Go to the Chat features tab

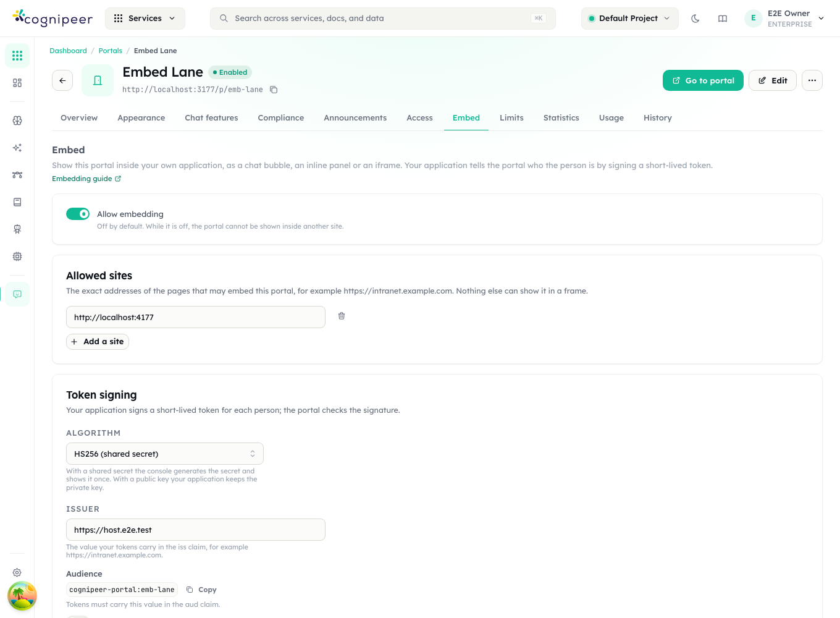point(211,118)
